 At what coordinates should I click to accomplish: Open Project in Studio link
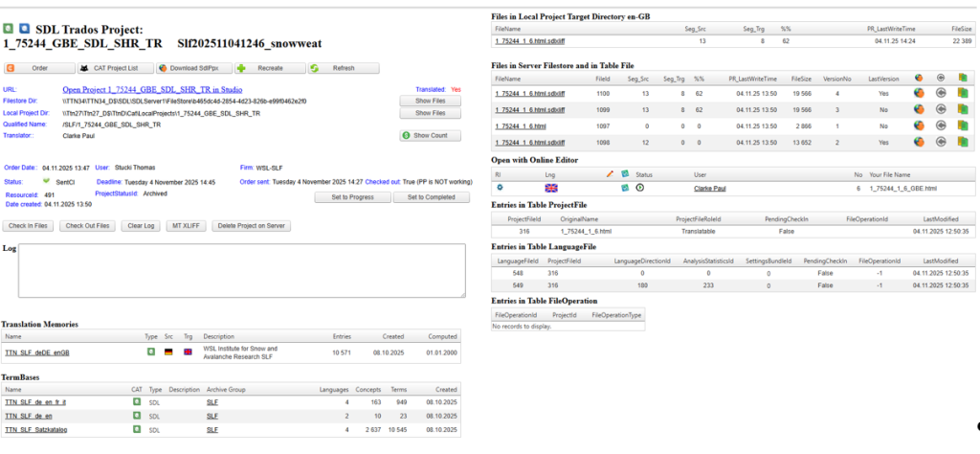coord(153,89)
